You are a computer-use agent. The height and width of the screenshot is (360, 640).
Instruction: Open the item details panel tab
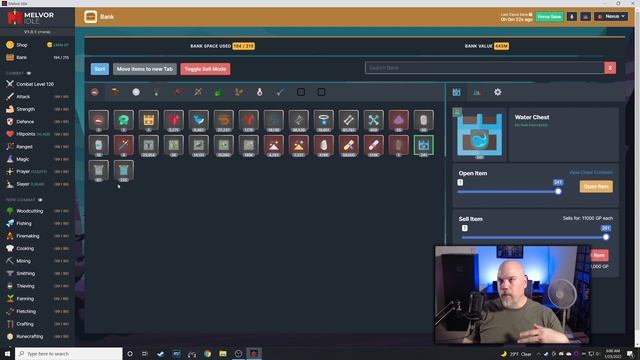click(456, 92)
